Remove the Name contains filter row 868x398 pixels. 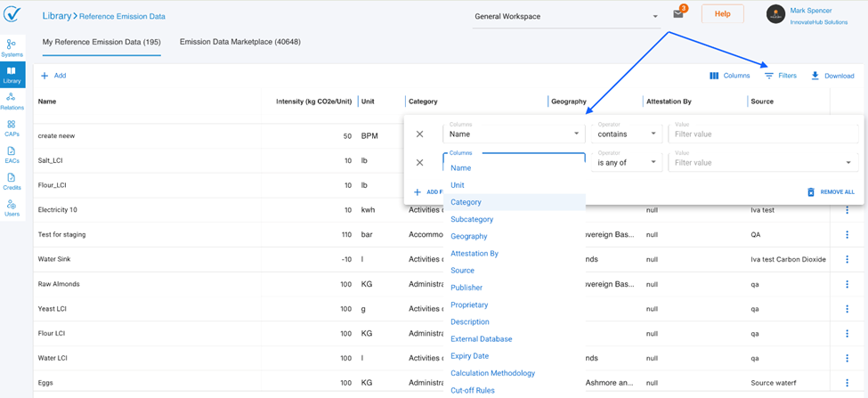pos(419,134)
